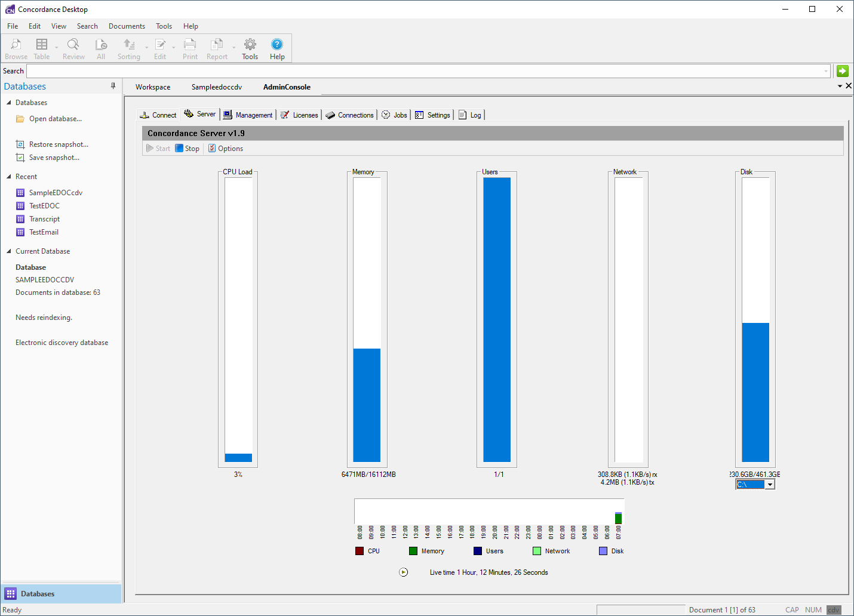Open the Edit menu
The image size is (854, 616).
point(35,26)
